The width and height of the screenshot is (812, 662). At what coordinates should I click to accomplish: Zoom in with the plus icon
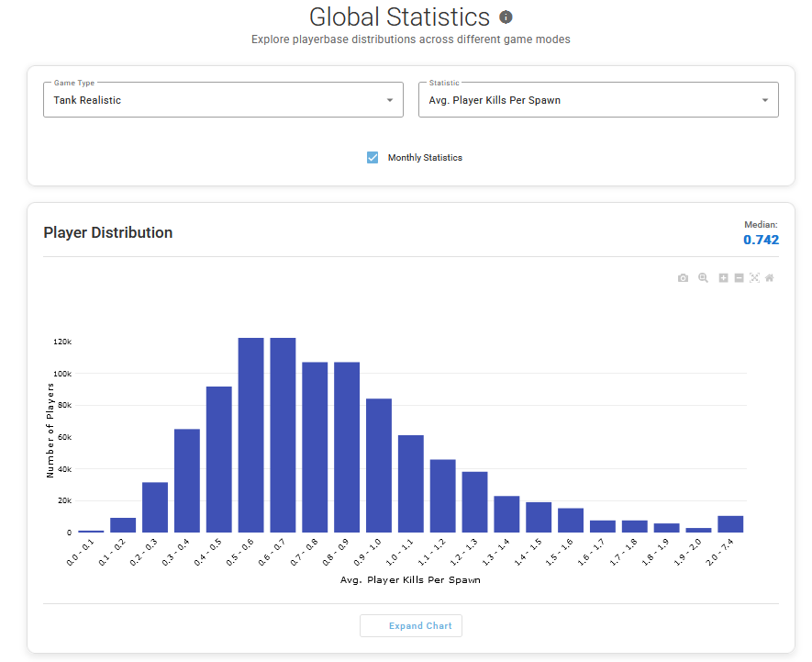click(723, 278)
